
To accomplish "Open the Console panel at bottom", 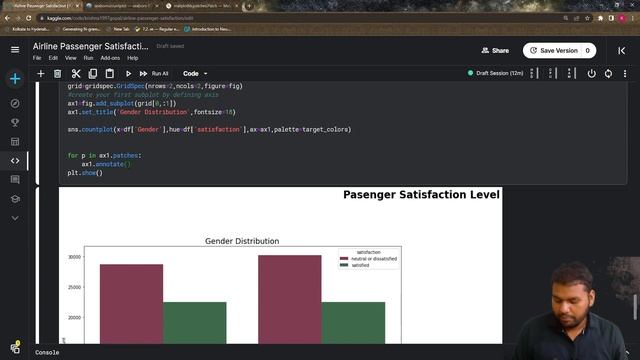I will click(47, 352).
